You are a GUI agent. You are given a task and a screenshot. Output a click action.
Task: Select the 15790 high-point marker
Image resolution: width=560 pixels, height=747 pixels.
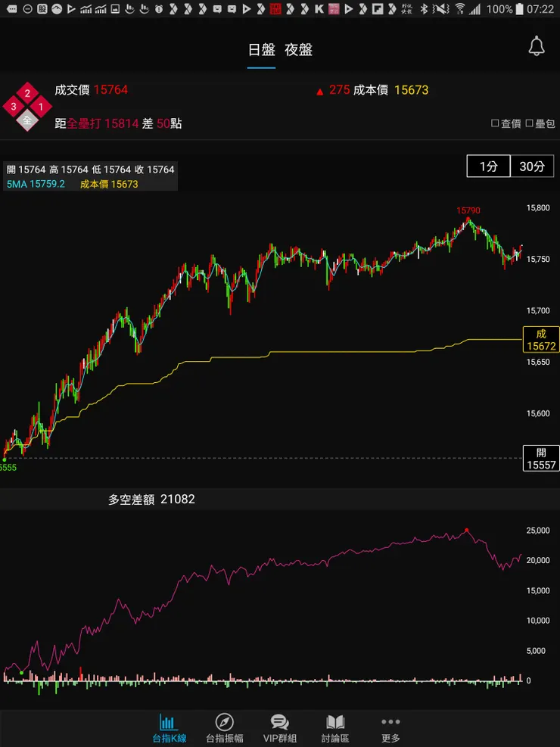(x=468, y=210)
